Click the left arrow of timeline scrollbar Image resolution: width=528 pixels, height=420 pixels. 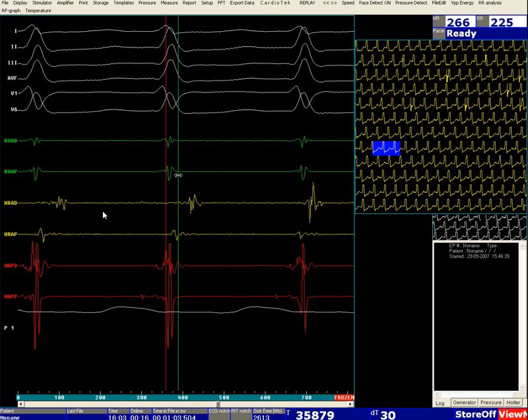[x=21, y=404]
